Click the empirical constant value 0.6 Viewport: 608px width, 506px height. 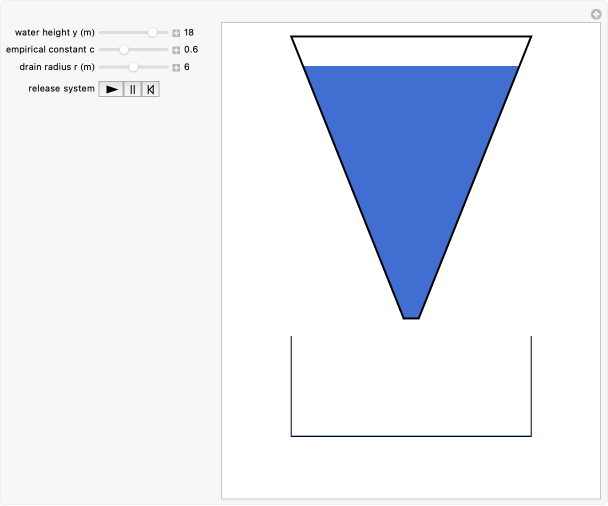(x=191, y=50)
